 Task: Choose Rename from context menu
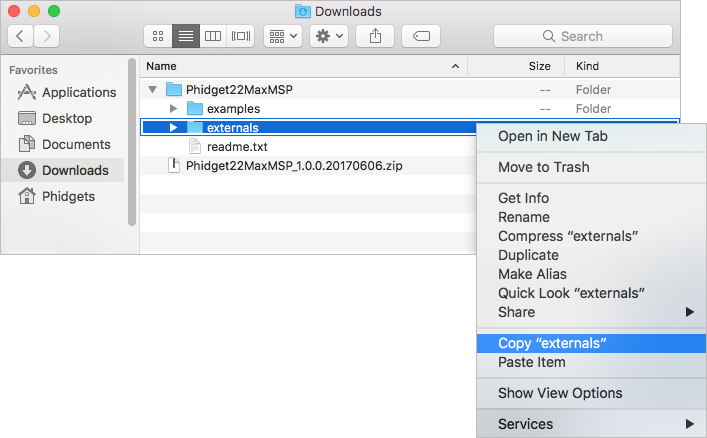tap(591, 217)
